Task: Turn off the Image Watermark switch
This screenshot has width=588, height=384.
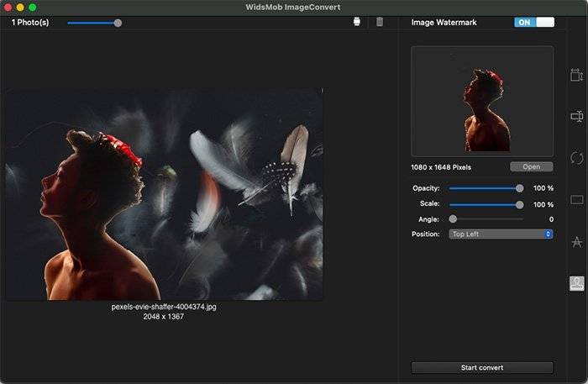Action: (534, 23)
